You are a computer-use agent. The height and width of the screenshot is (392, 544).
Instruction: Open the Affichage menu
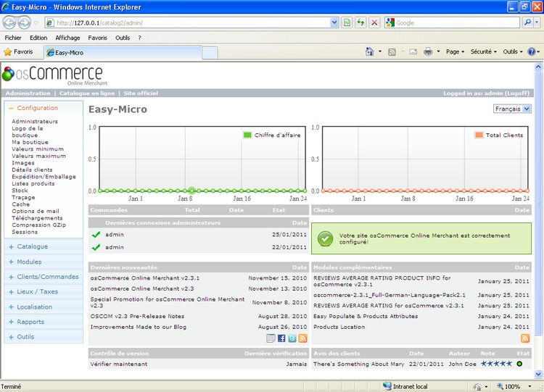67,38
